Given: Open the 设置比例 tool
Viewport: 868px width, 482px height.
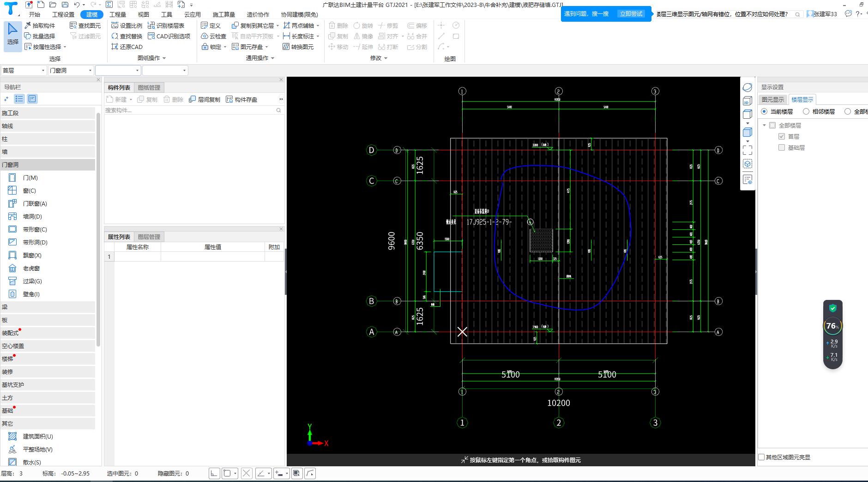Looking at the screenshot, I should coord(127,25).
